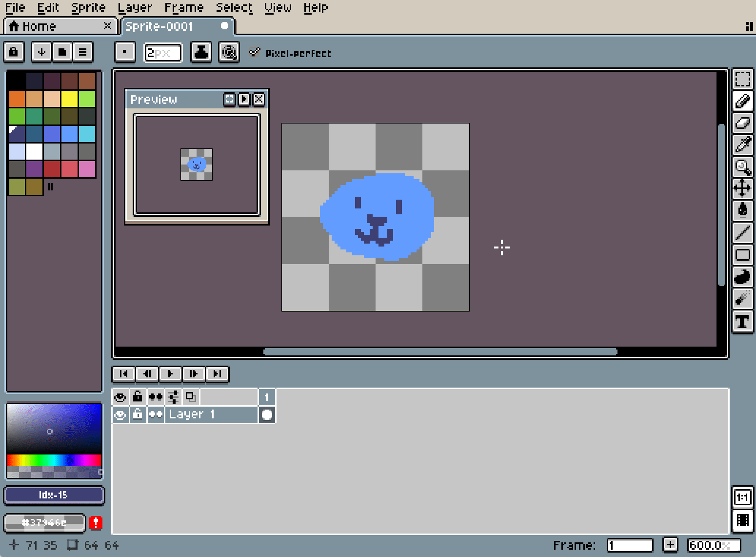756x557 pixels.
Task: Play the animation in timeline
Action: 171,374
